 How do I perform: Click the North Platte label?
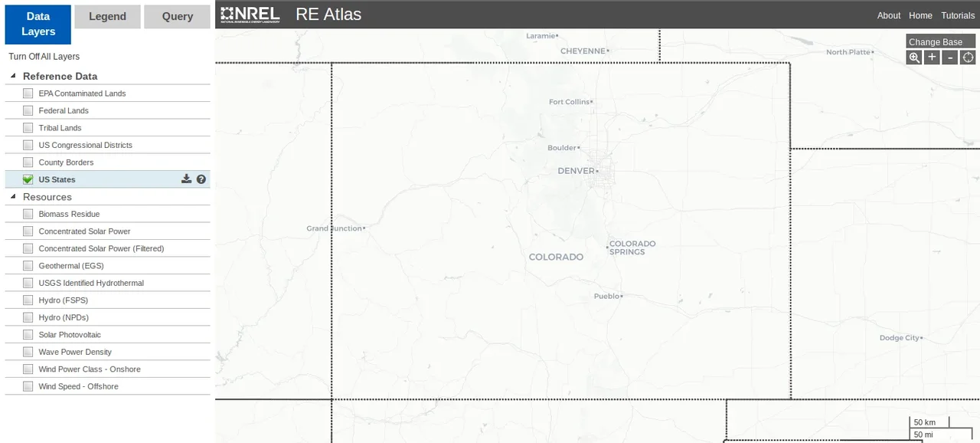[848, 52]
